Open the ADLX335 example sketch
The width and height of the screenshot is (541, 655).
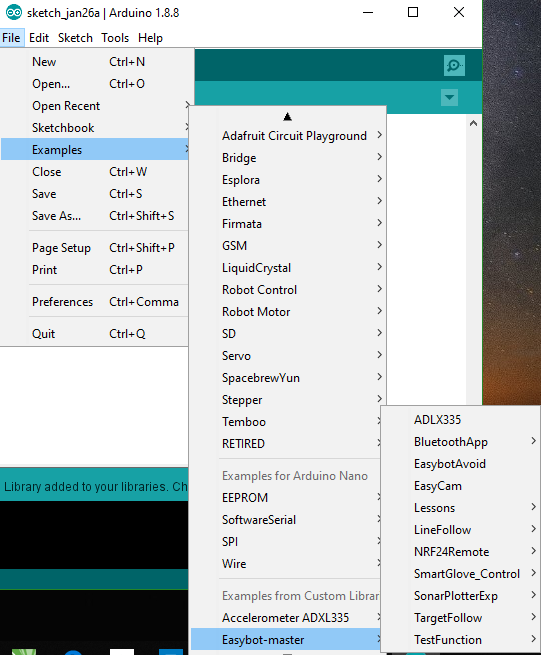461,419
